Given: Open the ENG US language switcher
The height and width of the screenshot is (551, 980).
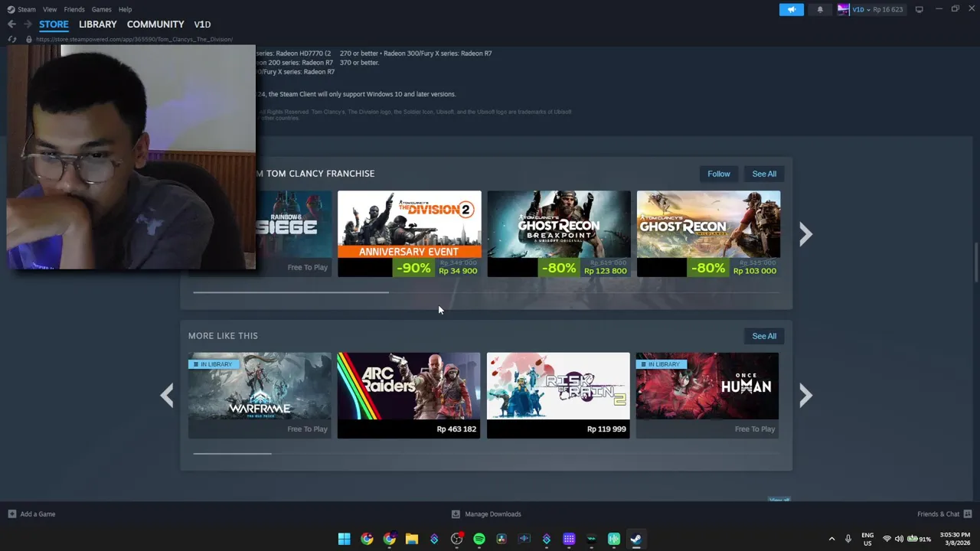Looking at the screenshot, I should coord(867,539).
